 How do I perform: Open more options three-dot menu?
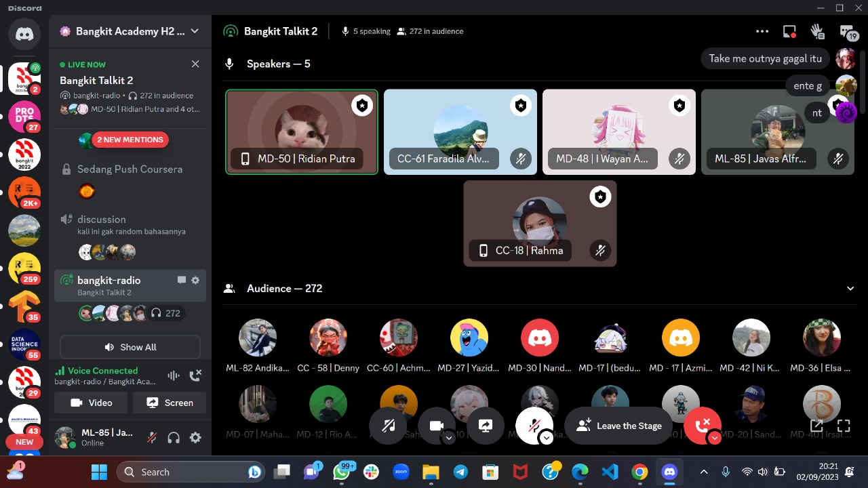click(762, 31)
